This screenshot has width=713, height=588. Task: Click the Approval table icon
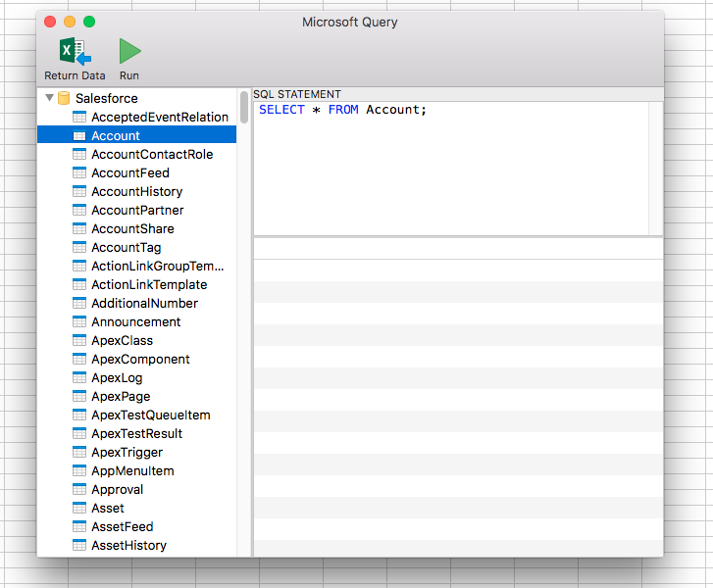79,489
